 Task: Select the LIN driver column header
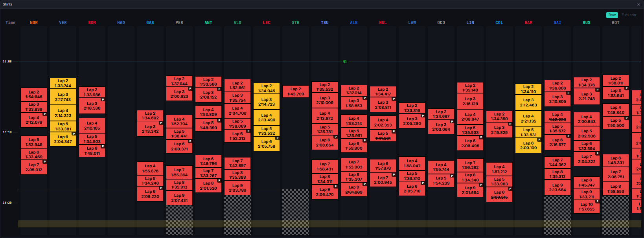point(470,23)
